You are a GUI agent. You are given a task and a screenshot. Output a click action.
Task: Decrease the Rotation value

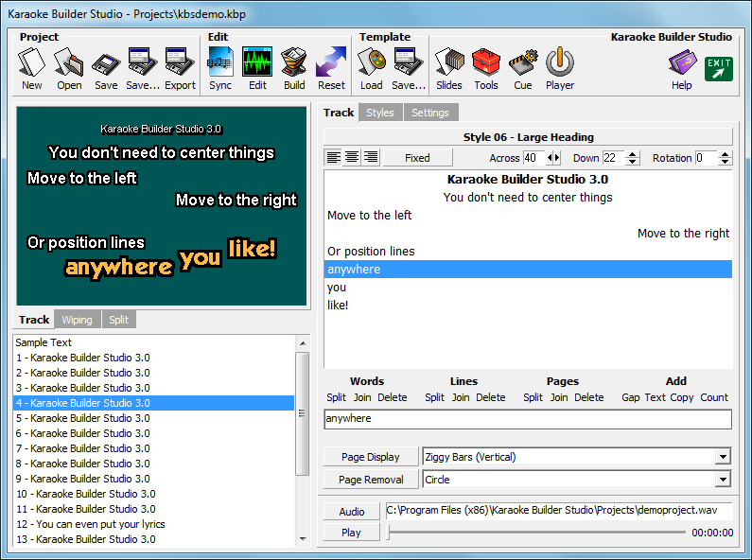click(726, 162)
